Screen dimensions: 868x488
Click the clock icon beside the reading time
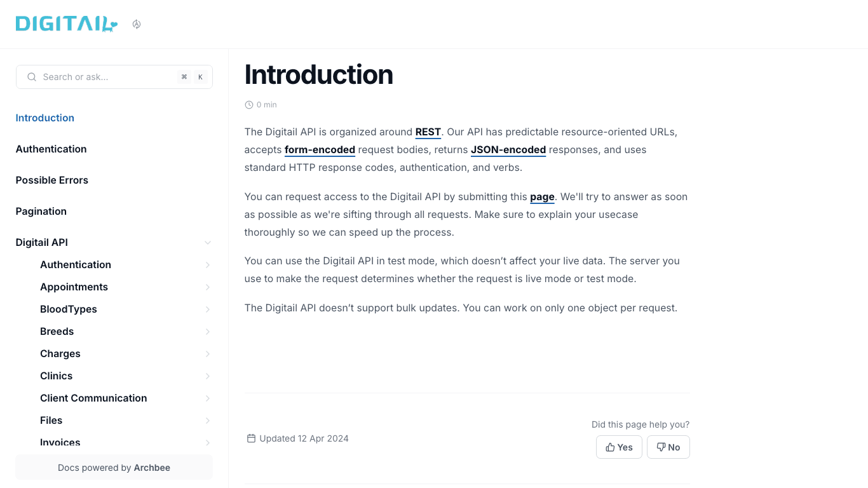tap(248, 104)
